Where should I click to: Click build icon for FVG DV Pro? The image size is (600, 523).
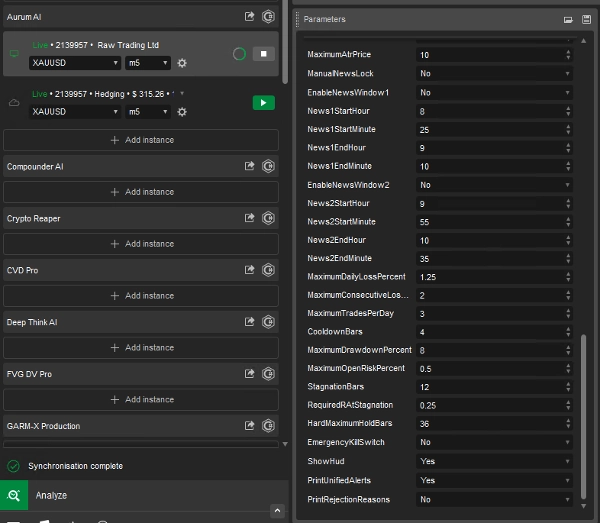pos(268,374)
